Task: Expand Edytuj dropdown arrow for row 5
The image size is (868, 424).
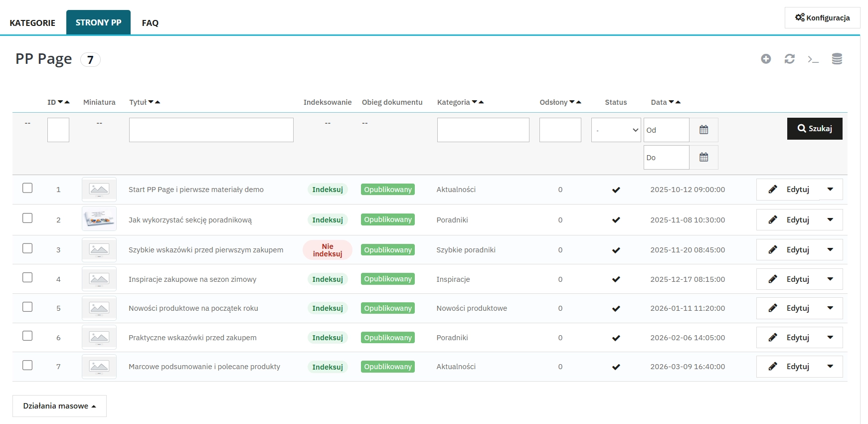Action: tap(830, 308)
